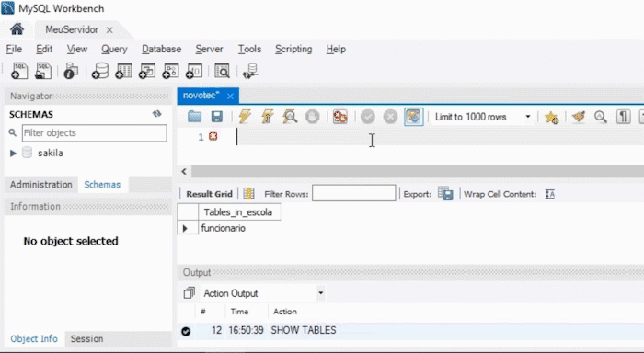Image resolution: width=644 pixels, height=353 pixels.
Task: Click the editor scroll-left arrow
Action: [x=184, y=172]
